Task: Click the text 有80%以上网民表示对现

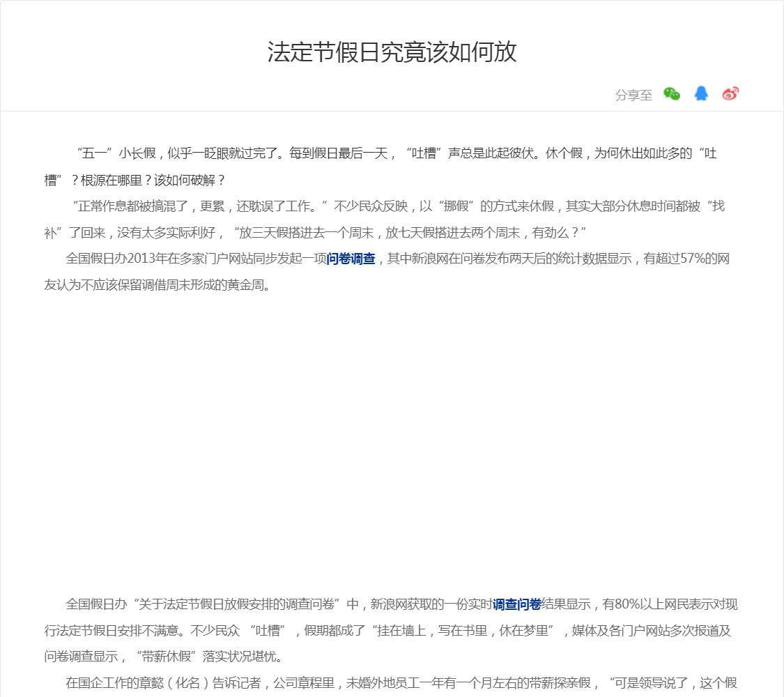Action: 670,604
